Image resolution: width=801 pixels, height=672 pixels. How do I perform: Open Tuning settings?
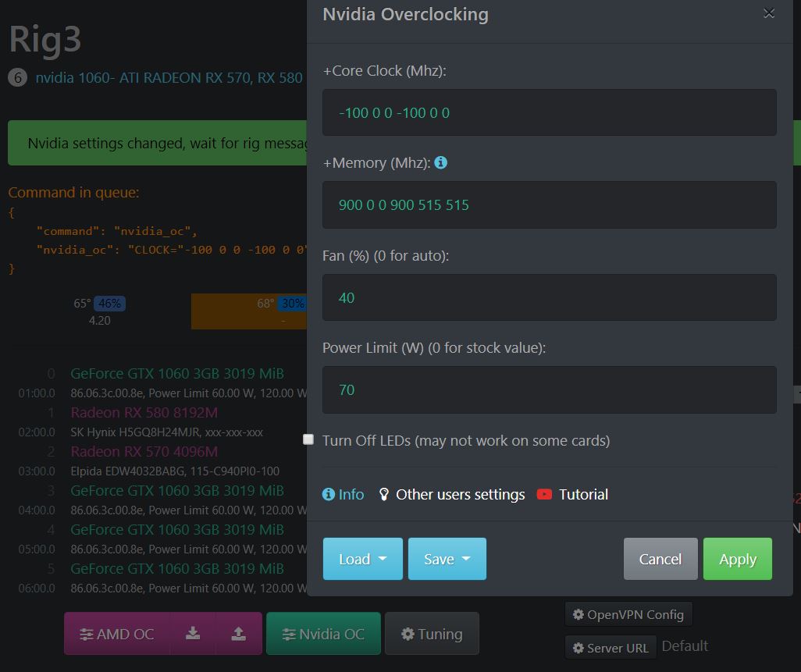click(432, 634)
